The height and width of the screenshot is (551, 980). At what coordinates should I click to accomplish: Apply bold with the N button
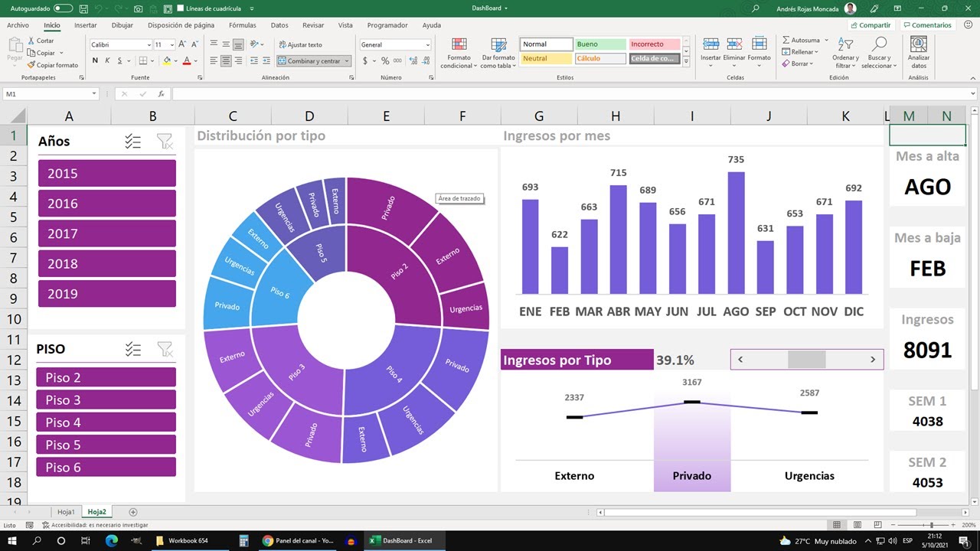coord(96,60)
